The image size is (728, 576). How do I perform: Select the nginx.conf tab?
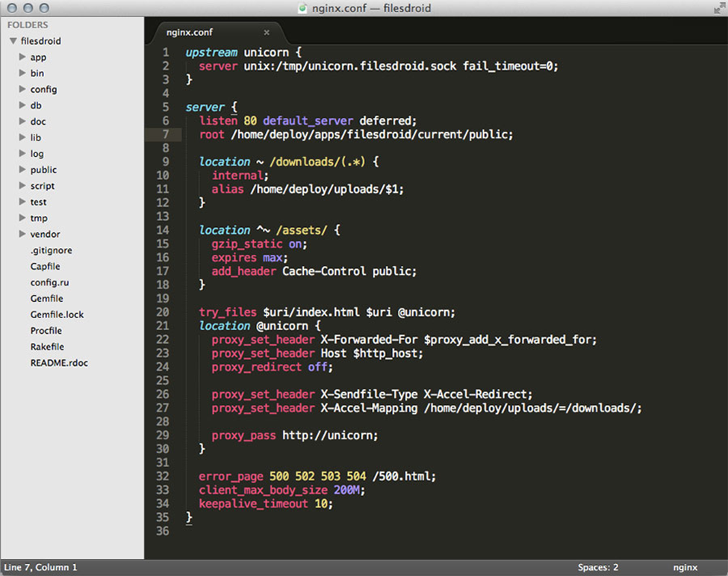[x=190, y=32]
